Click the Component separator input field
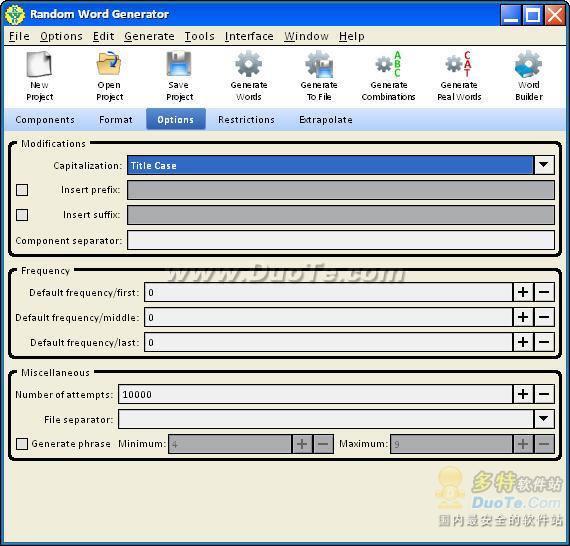 point(341,240)
